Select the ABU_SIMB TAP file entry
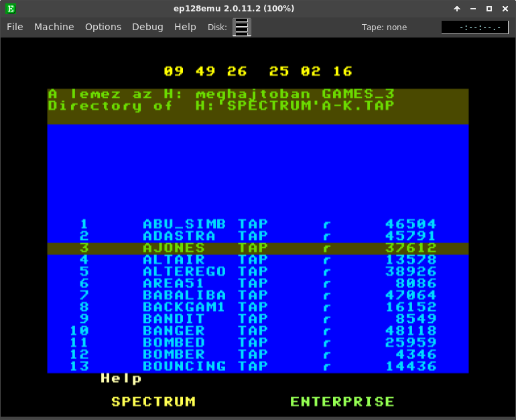 258,224
